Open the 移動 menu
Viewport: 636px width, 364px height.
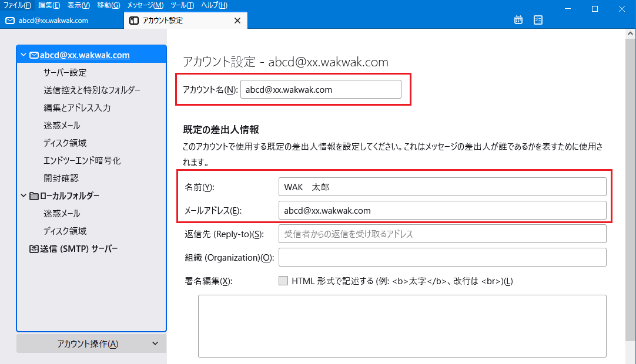coord(109,5)
